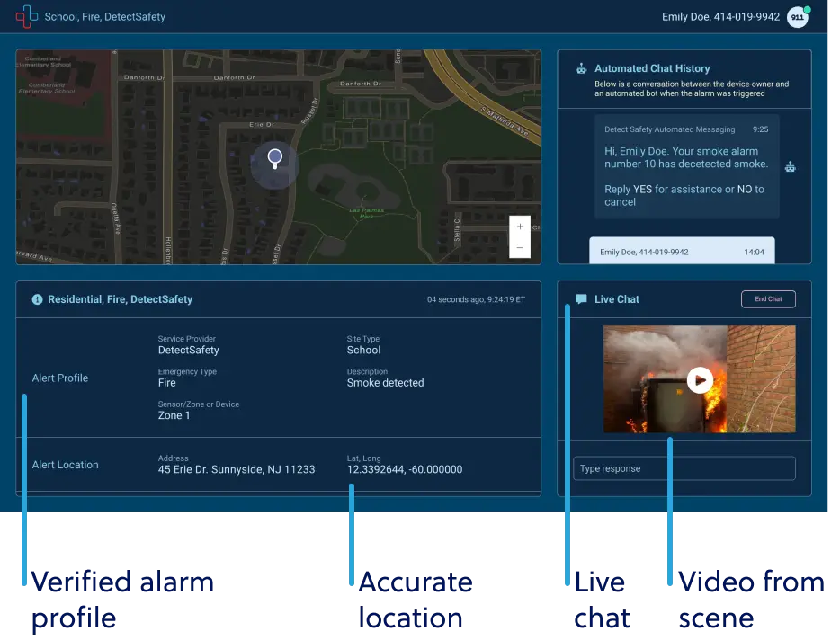
Task: Zoom in on the map
Action: point(520,227)
